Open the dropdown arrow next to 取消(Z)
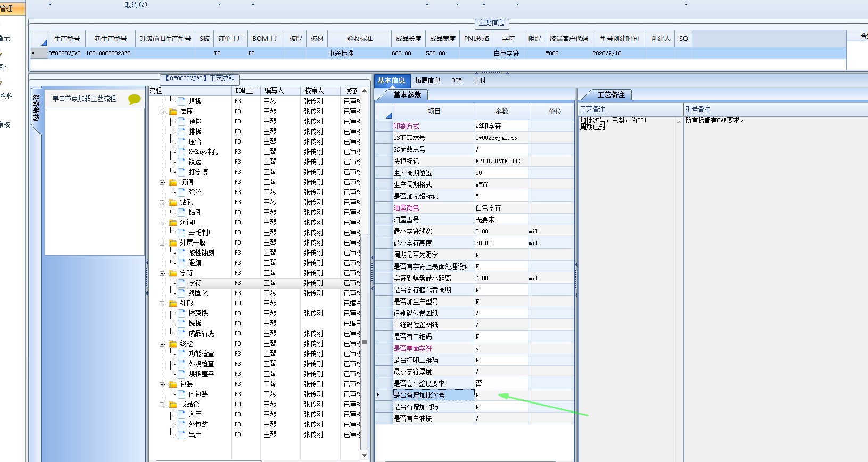The image size is (868, 462). tap(220, 5)
